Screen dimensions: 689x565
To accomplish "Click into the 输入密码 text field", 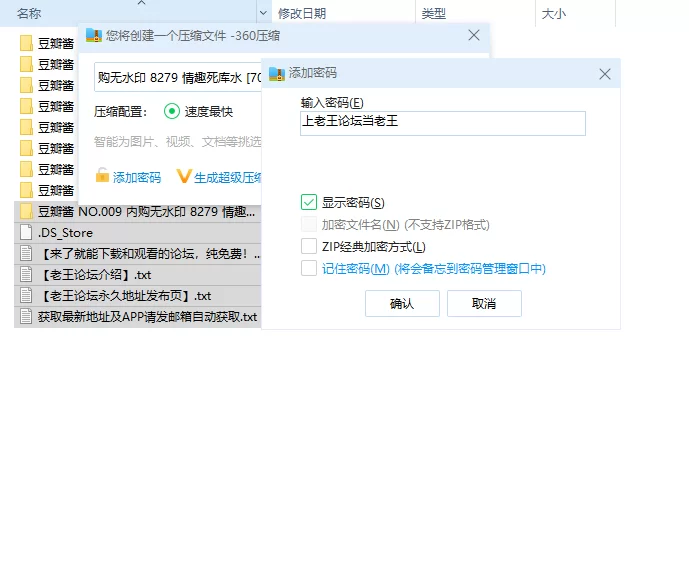I will point(442,123).
